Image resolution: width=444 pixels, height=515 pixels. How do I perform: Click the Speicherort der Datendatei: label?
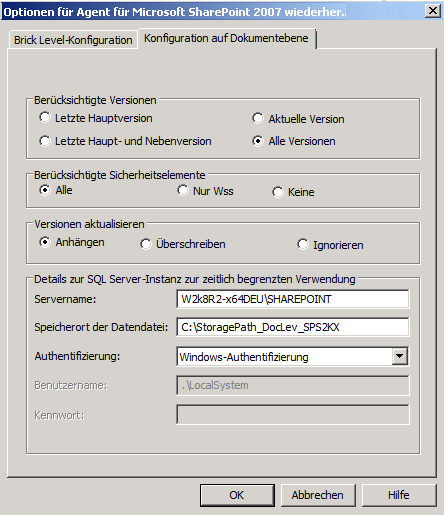[101, 327]
